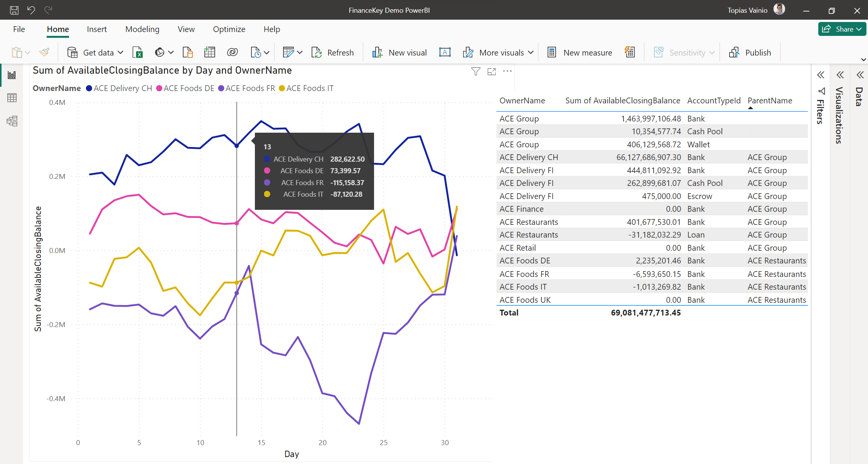Sort table by OwnerName column header
Viewport: 868px width, 464px height.
pos(522,101)
